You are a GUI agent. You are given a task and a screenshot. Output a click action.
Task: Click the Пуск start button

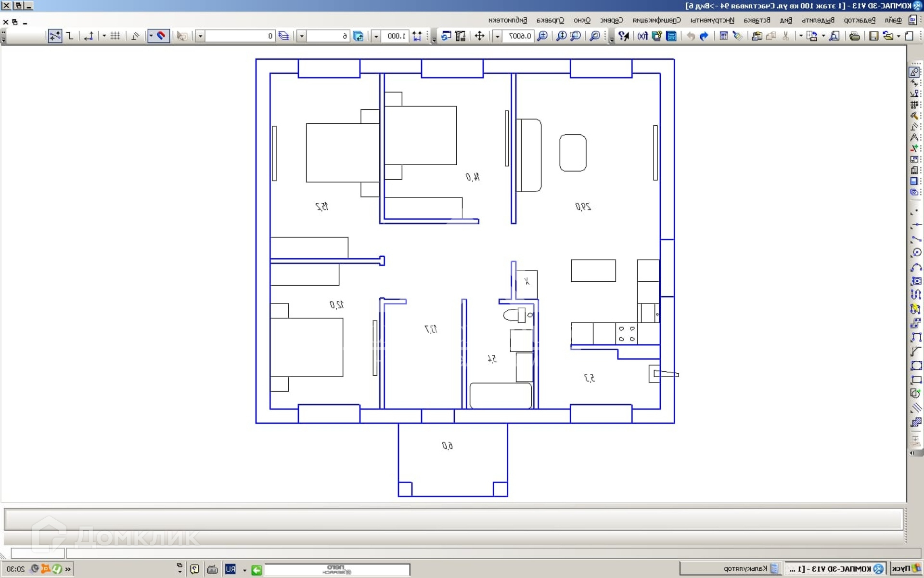click(x=905, y=569)
